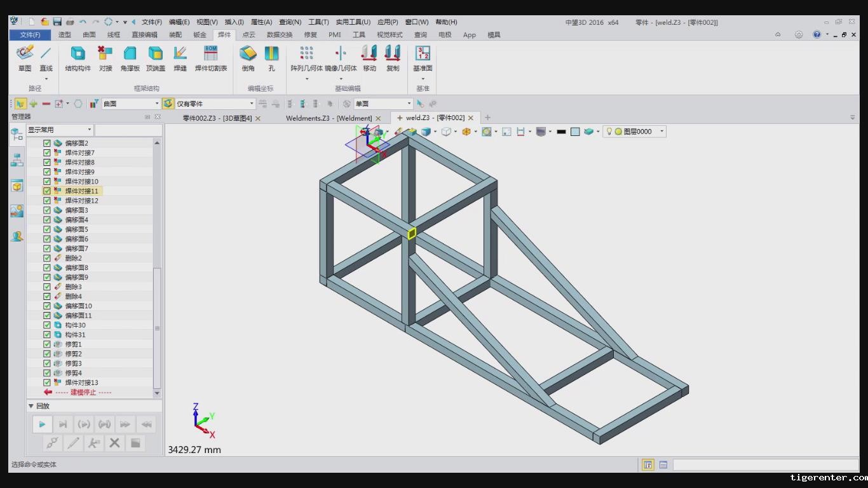
Task: Click the 孔 hole tool icon
Action: click(x=271, y=58)
